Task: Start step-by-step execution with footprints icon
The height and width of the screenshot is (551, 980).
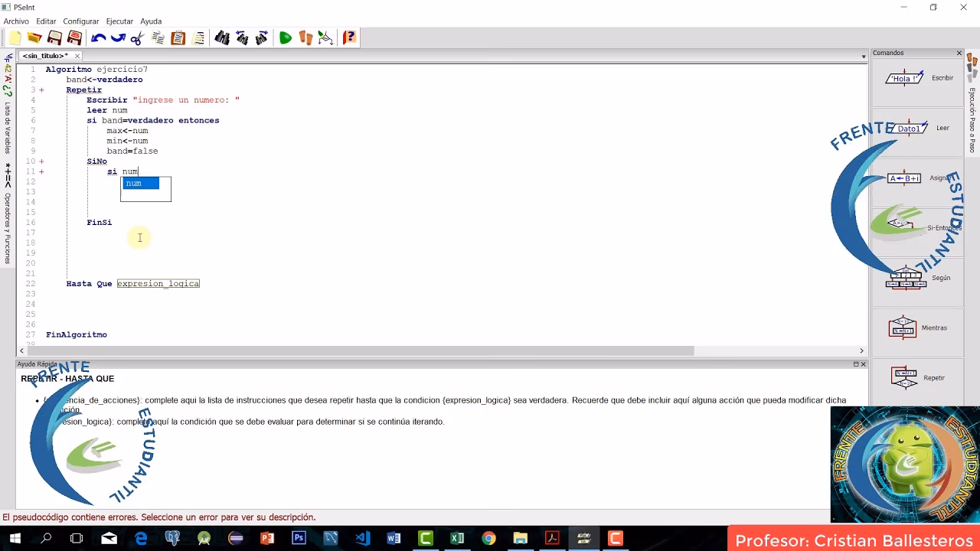Action: point(305,37)
